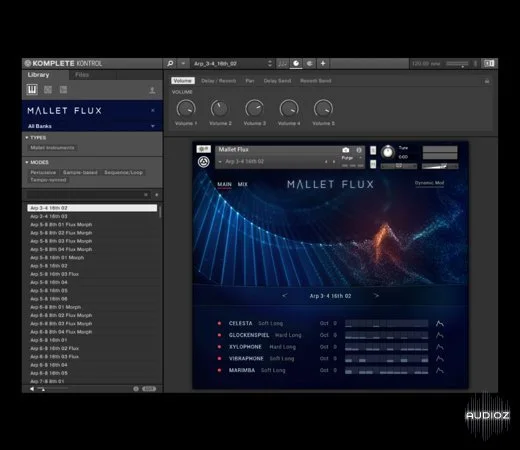
Task: Open the Reverb Send control page
Action: pyautogui.click(x=316, y=81)
